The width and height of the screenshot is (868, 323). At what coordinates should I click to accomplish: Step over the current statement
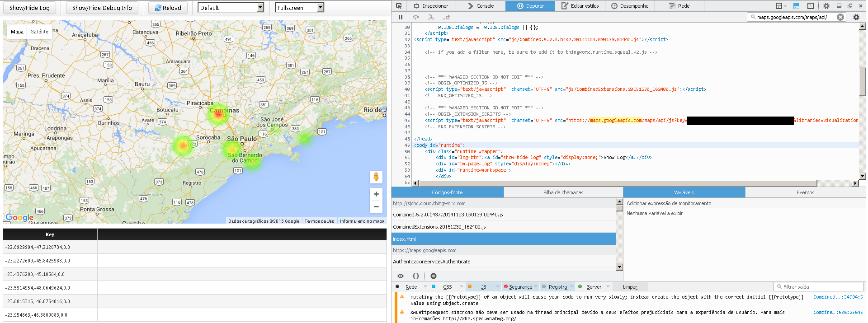[x=416, y=17]
